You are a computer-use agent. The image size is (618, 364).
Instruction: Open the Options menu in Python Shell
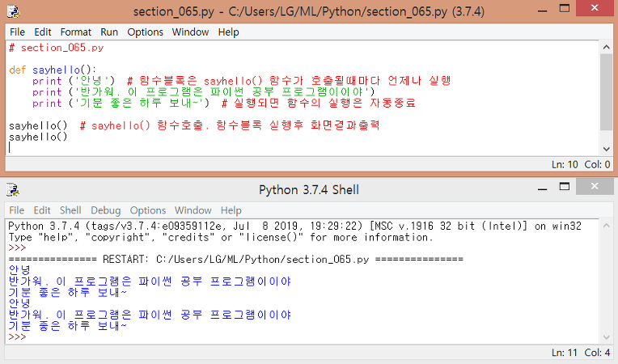point(148,210)
